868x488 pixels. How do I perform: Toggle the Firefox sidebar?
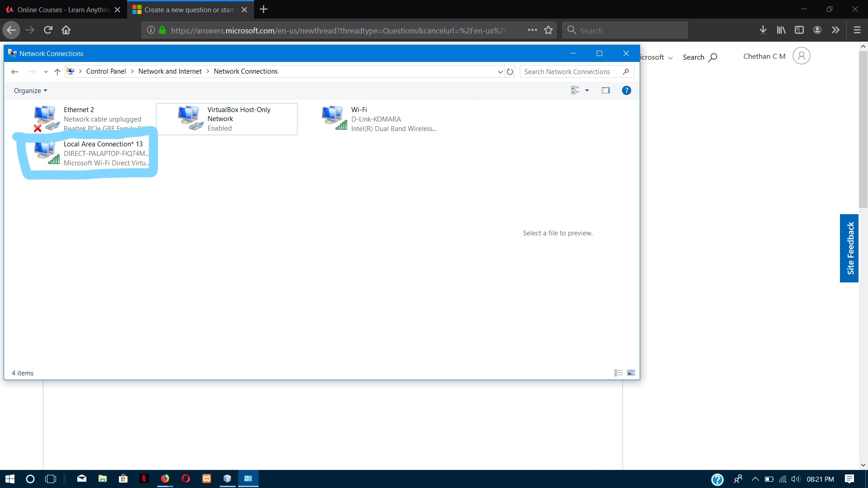click(799, 30)
